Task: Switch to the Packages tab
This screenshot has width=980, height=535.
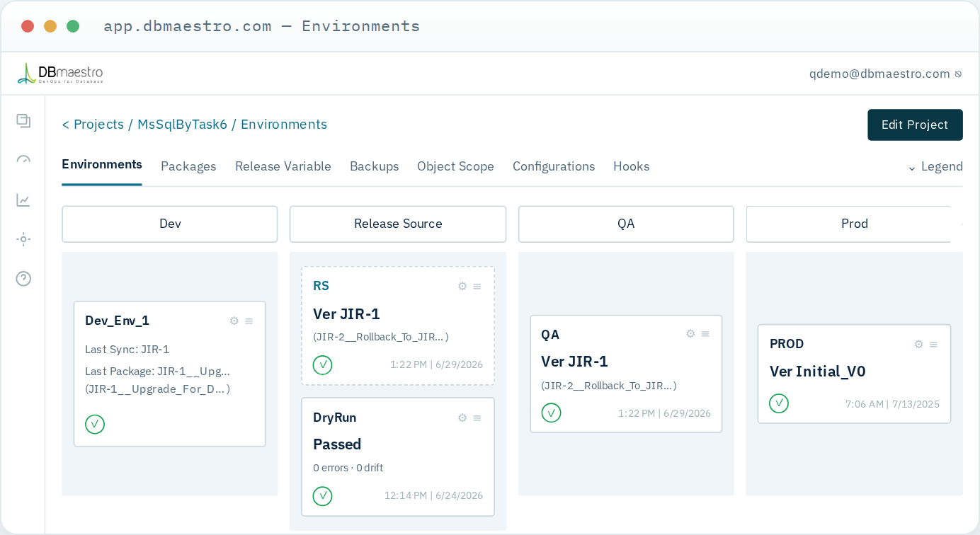Action: [188, 166]
